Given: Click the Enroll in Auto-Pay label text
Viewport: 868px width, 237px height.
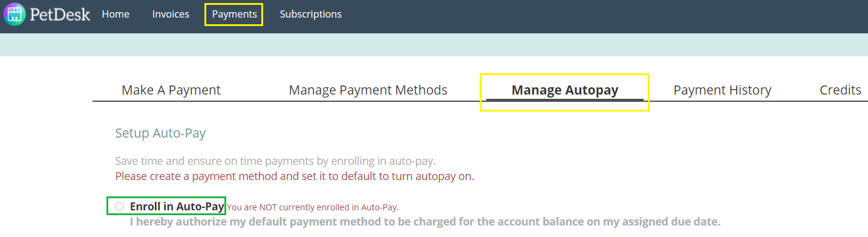Looking at the screenshot, I should point(177,207).
